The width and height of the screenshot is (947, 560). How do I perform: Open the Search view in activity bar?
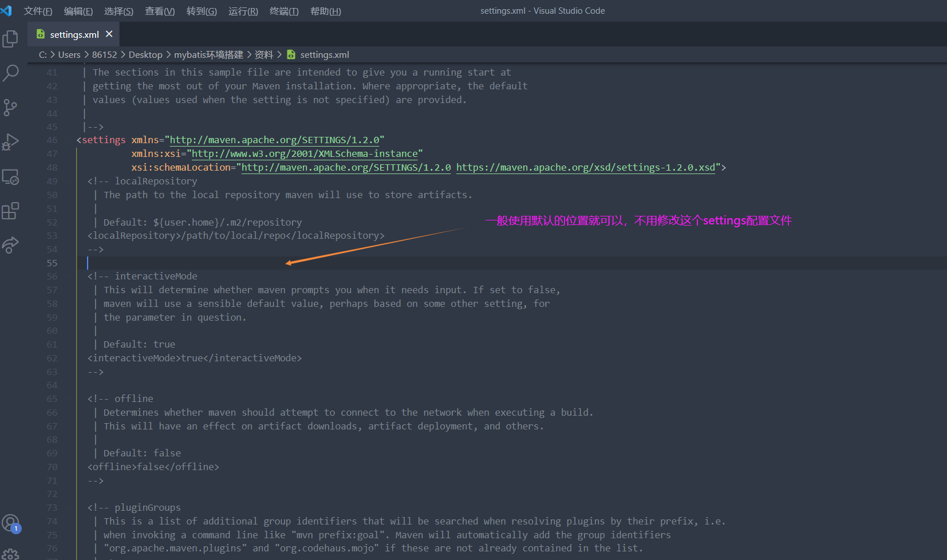pos(10,73)
